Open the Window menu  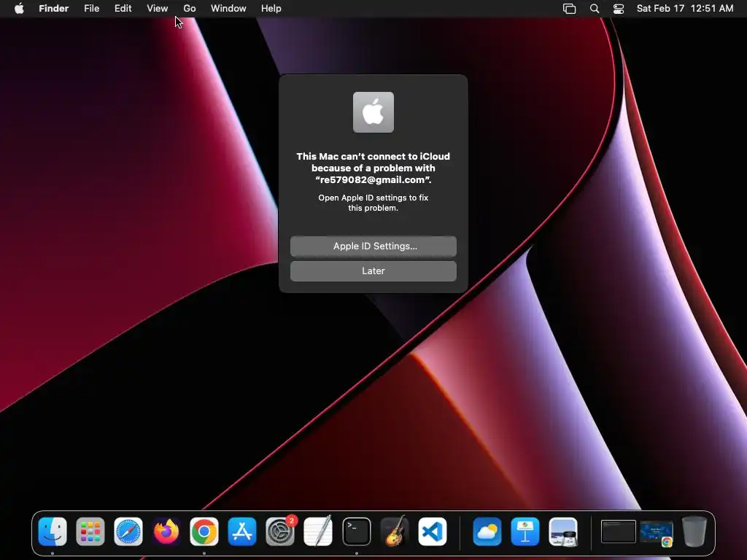point(228,9)
